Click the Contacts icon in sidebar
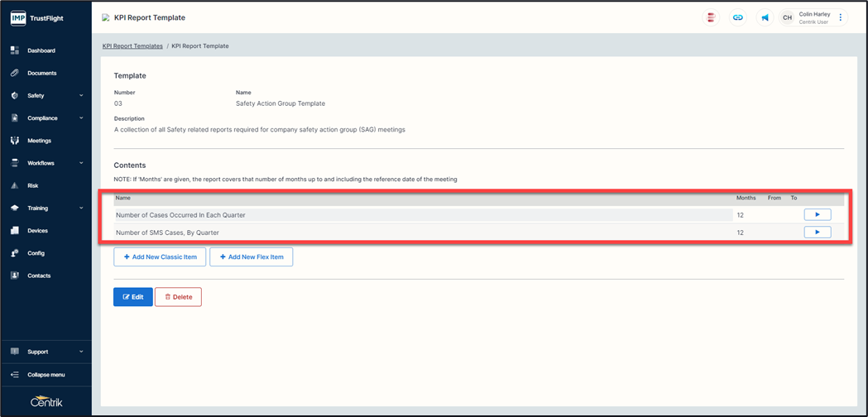This screenshot has height=417, width=868. (x=15, y=276)
